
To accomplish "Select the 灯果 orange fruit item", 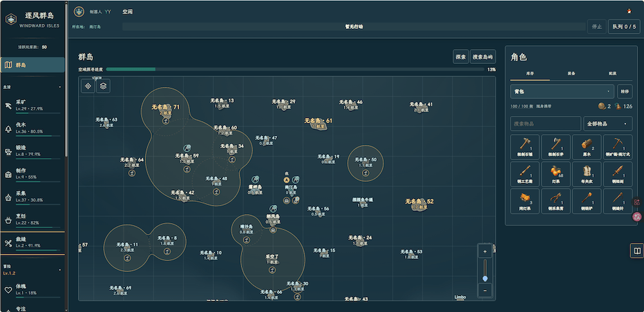I will click(556, 174).
